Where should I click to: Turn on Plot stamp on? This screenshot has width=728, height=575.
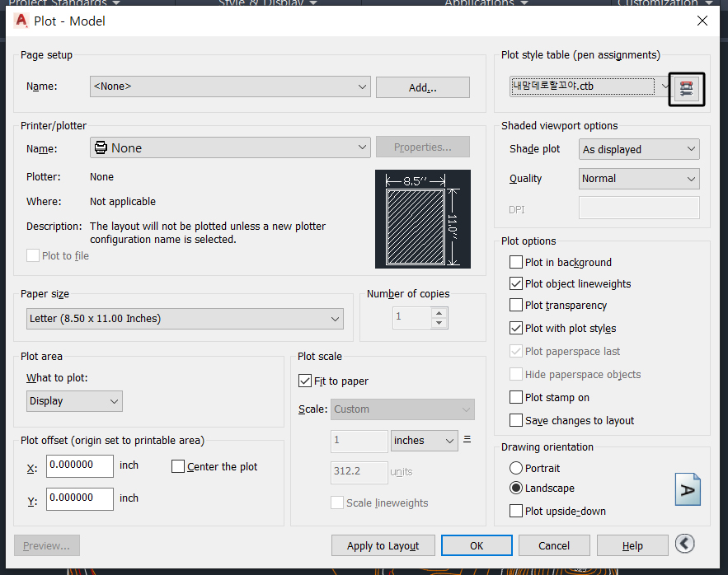[516, 397]
